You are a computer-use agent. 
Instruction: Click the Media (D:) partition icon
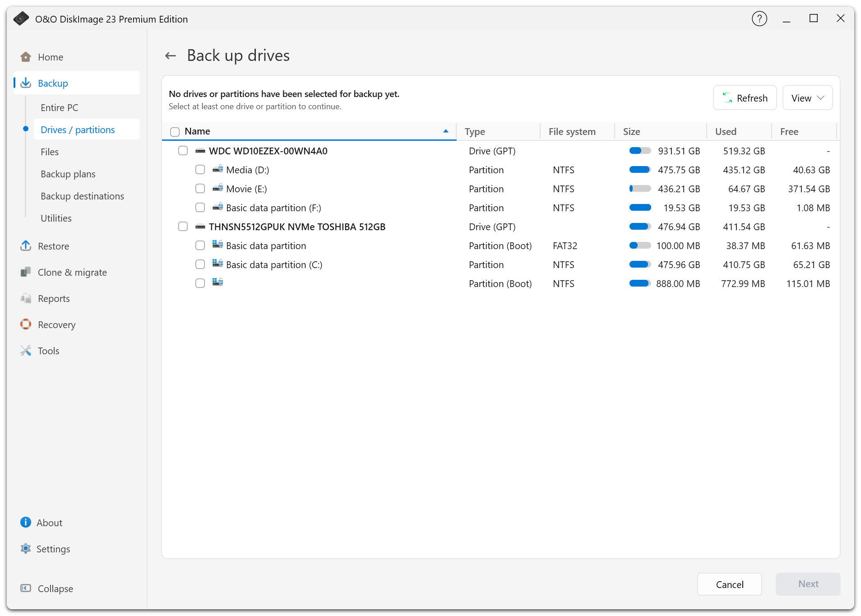[x=218, y=170]
